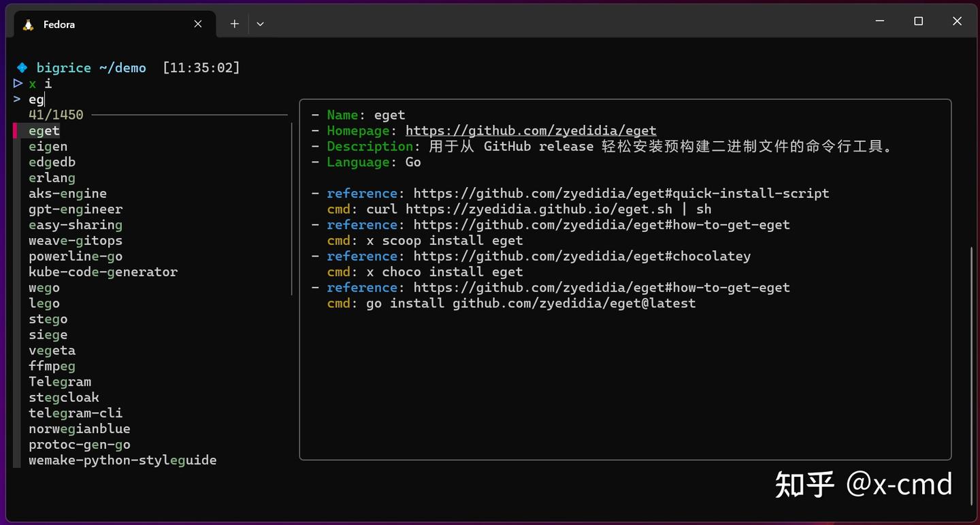Image resolution: width=980 pixels, height=525 pixels.
Task: Select 'stegcloak' in the result list
Action: coord(64,396)
